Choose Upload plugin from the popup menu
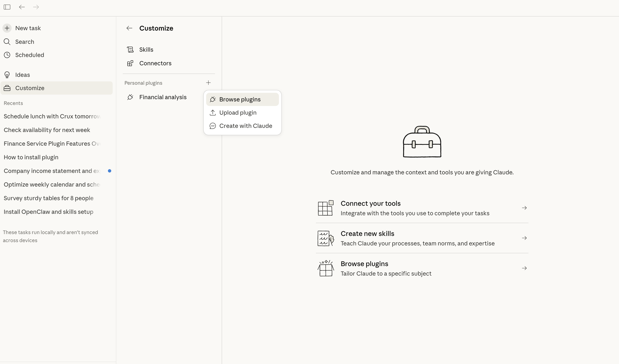 [x=238, y=113]
